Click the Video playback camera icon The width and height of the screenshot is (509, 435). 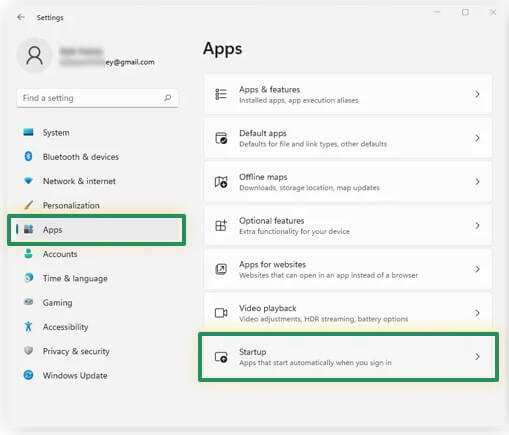click(x=221, y=313)
